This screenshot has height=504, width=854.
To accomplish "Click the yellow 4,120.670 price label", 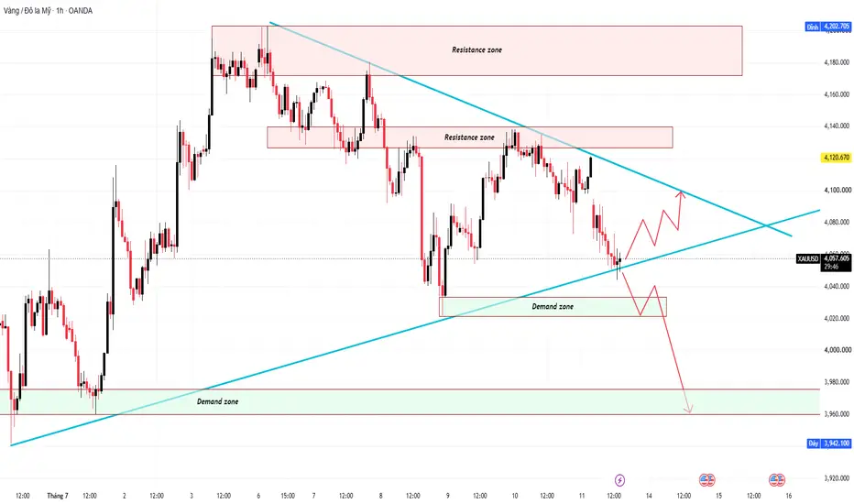I will point(837,158).
